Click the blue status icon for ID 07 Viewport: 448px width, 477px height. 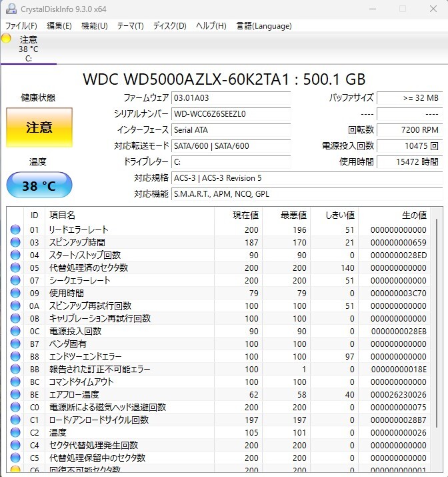point(15,280)
